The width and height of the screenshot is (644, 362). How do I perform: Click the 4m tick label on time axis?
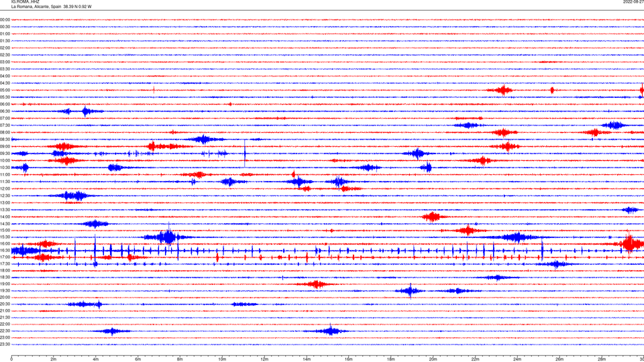click(96, 359)
